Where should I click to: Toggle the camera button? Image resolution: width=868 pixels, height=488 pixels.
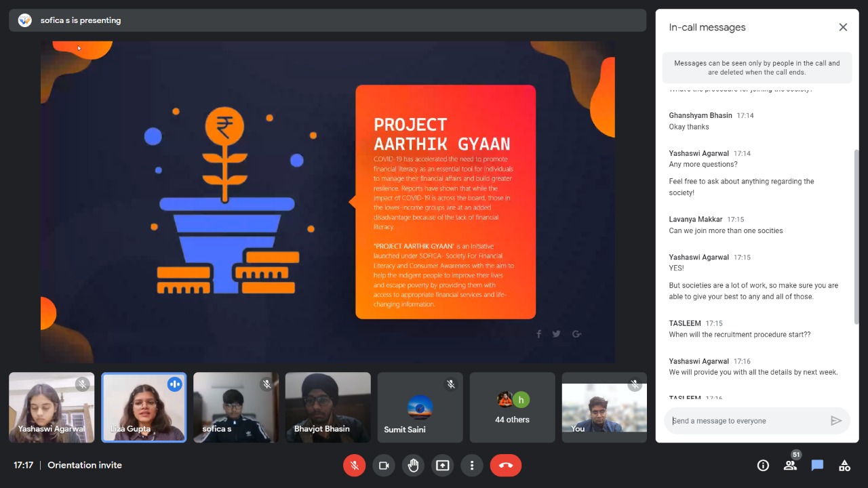coord(383,466)
